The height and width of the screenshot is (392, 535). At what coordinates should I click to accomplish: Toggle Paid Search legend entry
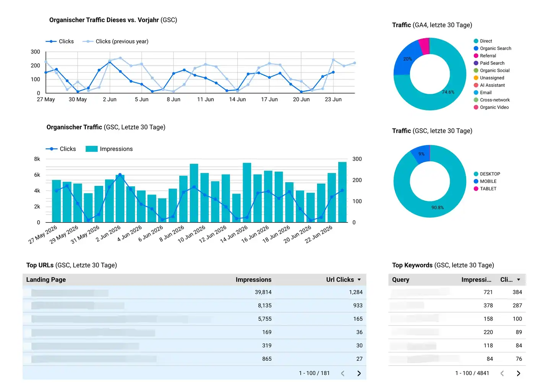pos(489,63)
